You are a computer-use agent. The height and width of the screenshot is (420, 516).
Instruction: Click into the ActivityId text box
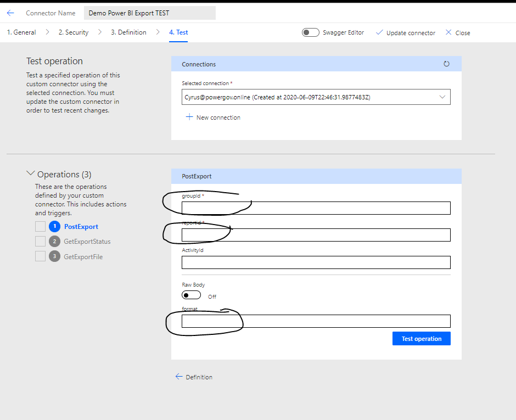[316, 262]
